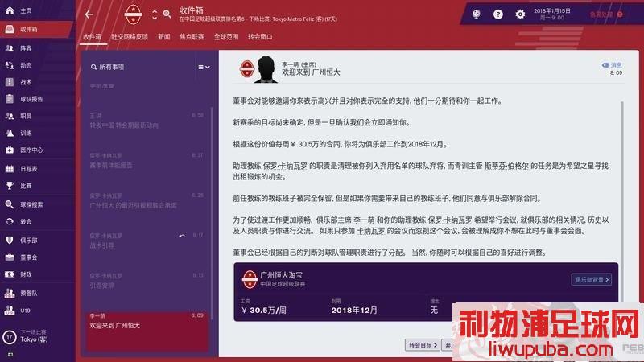Select message 欢迎来到 广州恒大 in list
This screenshot has width=644, height=362.
click(x=147, y=330)
